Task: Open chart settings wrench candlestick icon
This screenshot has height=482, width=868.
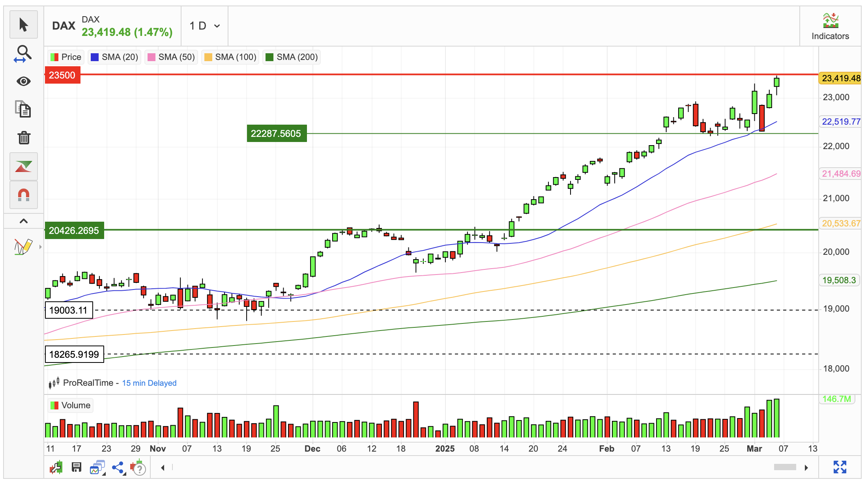Action: pos(56,468)
